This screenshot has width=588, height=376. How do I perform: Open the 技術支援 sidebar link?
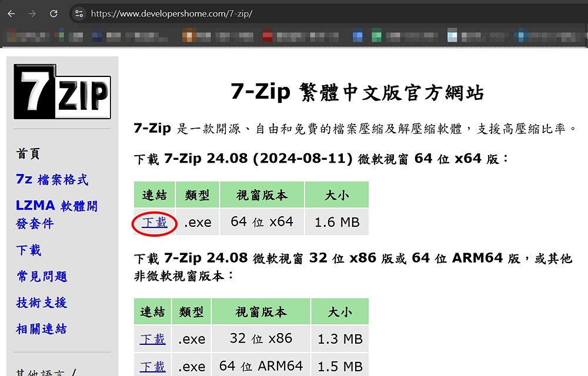pos(42,303)
